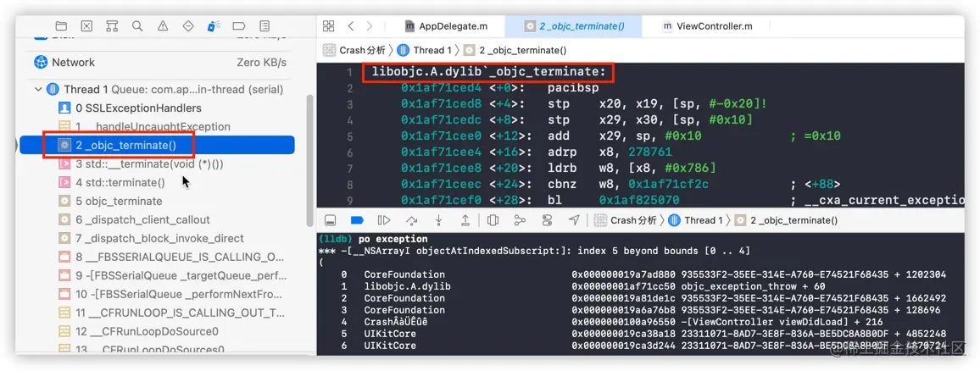Select frame 7 _dispatch_block_invoke_direct

tap(158, 239)
